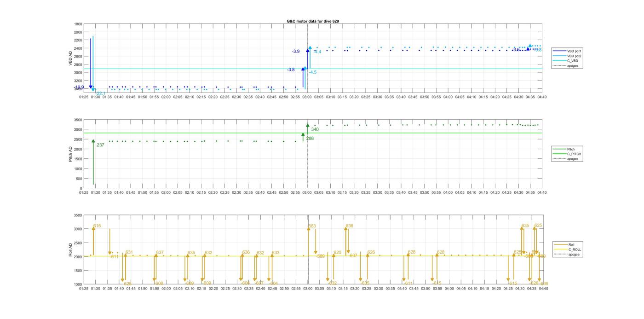Click the '626' roll data label
The height and width of the screenshot is (319, 644).
pos(371,252)
